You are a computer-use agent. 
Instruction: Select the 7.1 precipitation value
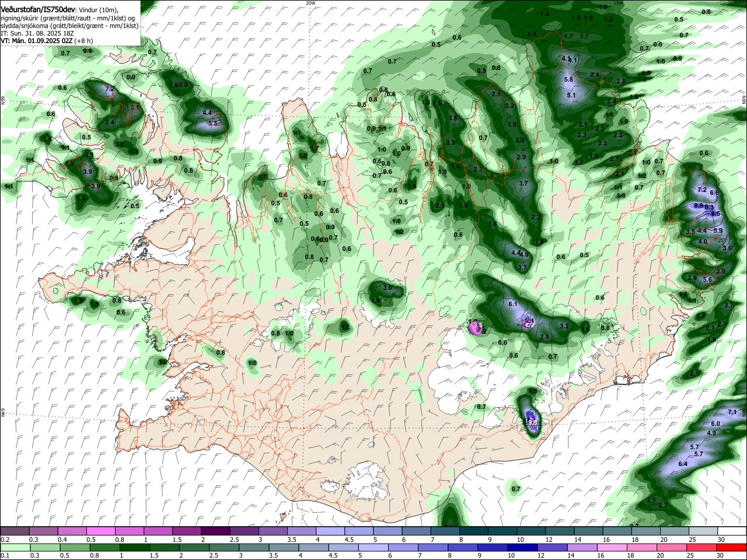pos(732,412)
